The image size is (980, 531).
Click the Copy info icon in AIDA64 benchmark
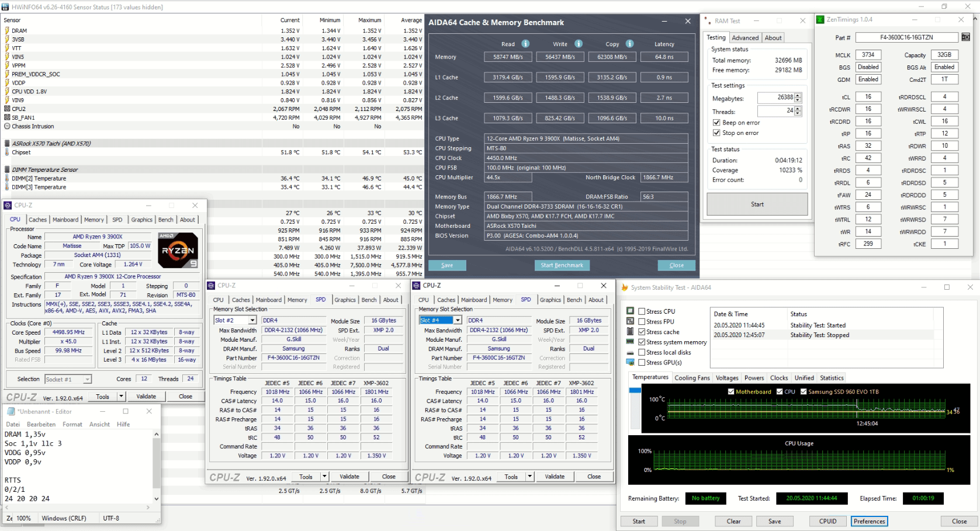click(629, 44)
